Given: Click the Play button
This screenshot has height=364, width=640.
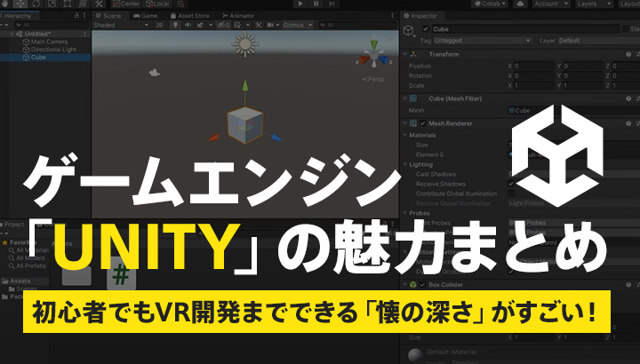Looking at the screenshot, I should (x=300, y=4).
